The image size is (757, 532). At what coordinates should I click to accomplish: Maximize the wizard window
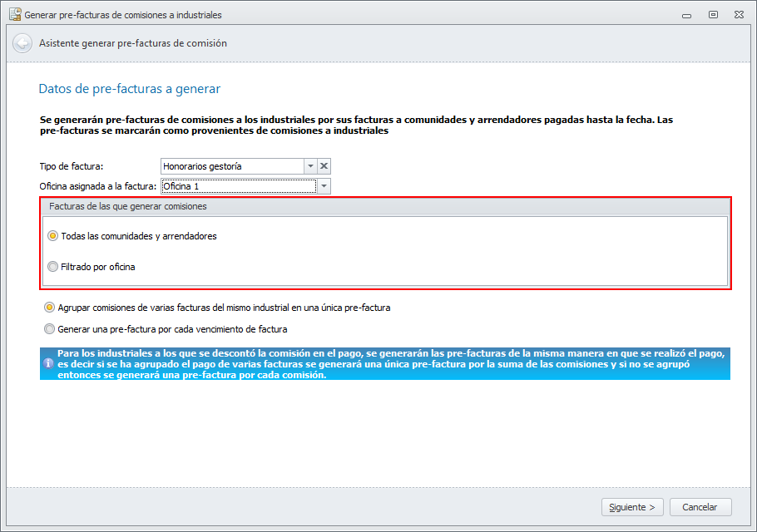coord(713,15)
